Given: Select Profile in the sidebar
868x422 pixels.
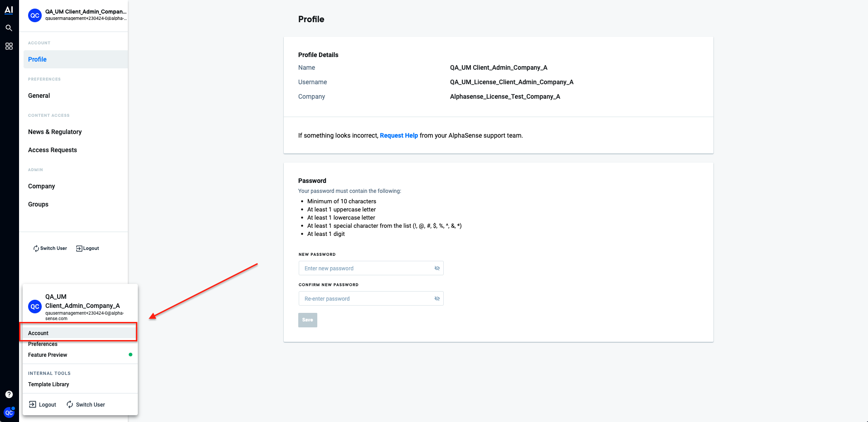Looking at the screenshot, I should tap(76, 59).
